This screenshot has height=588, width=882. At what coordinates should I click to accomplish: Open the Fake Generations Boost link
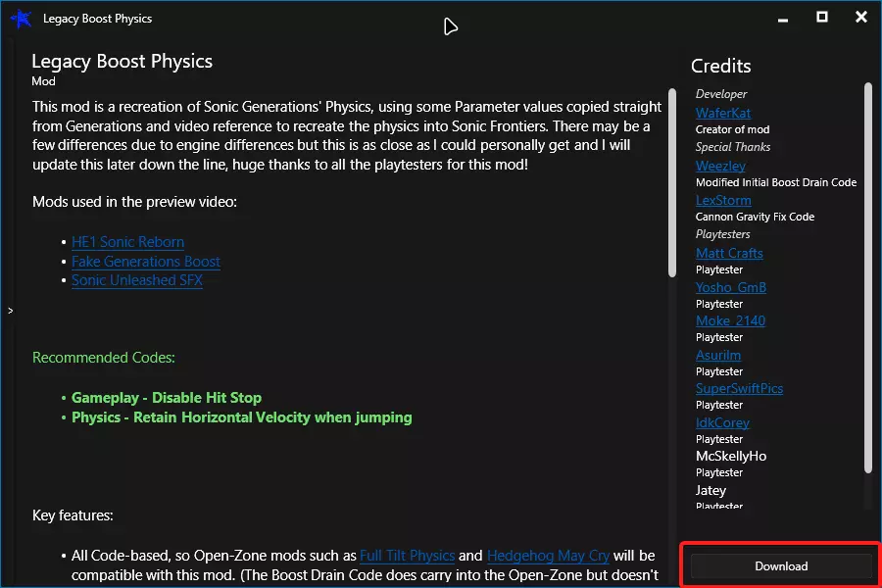(x=145, y=262)
